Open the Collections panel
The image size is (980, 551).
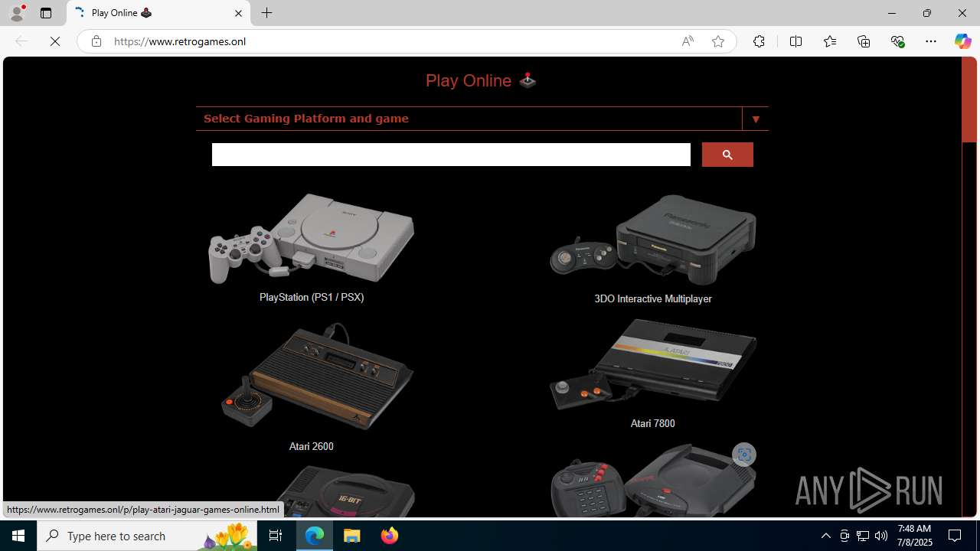[864, 41]
